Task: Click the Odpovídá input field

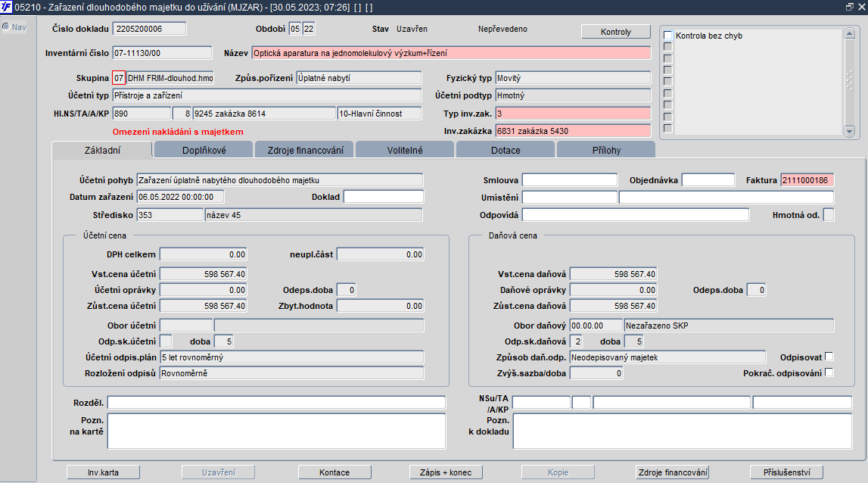Action: [x=636, y=215]
